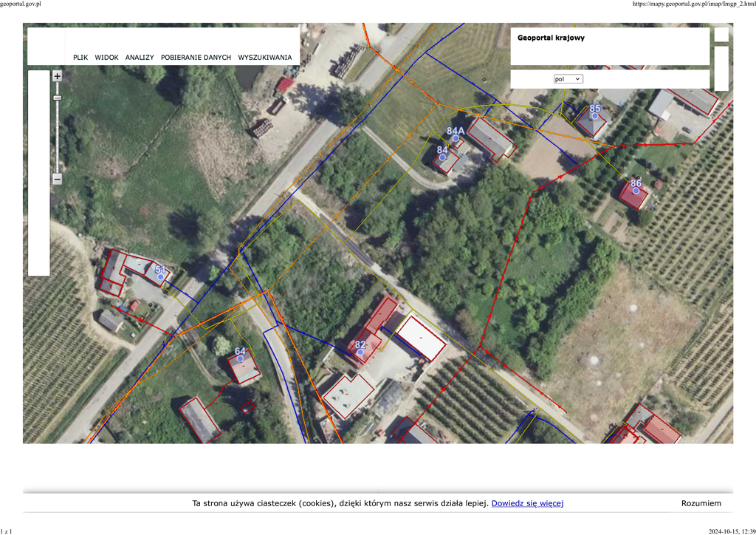The width and height of the screenshot is (756, 535).
Task: Select address point marker 84A
Action: click(x=456, y=138)
